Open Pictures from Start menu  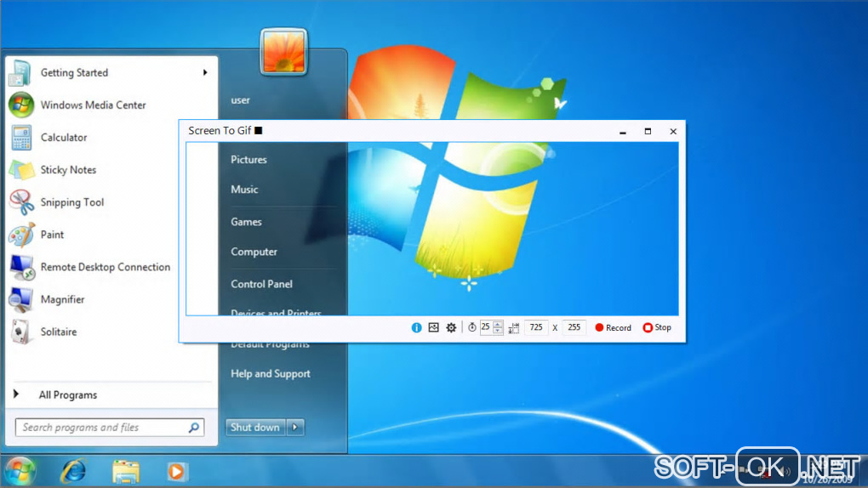(x=248, y=159)
